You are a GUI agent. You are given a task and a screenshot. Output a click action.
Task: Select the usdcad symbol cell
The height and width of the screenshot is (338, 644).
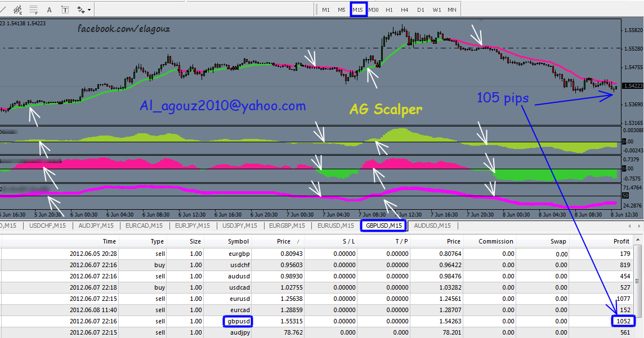click(239, 287)
